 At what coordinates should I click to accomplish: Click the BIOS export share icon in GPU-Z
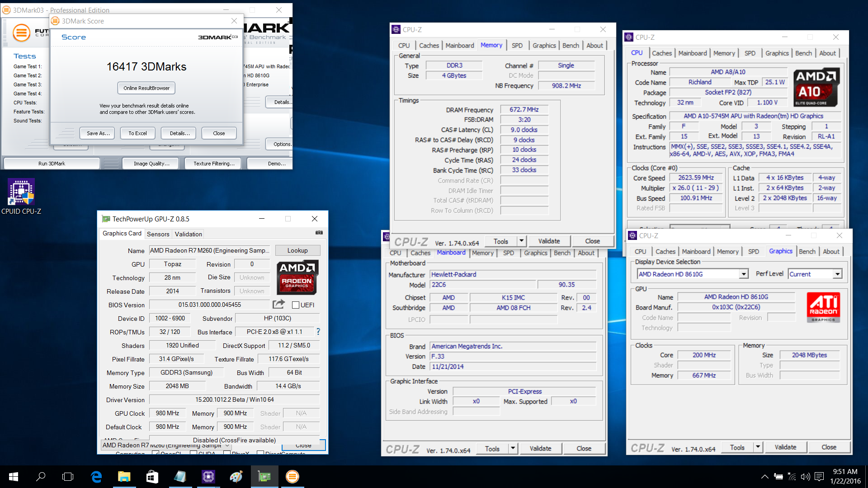279,304
